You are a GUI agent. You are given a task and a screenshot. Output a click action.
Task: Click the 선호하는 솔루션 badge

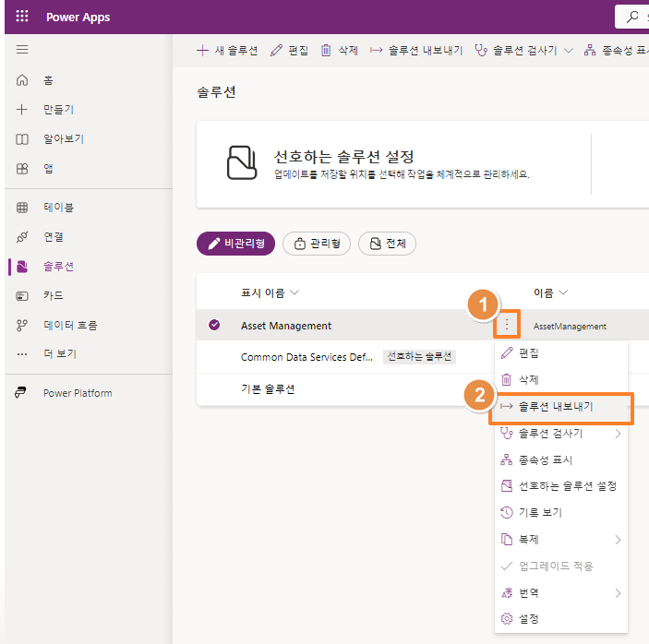click(x=419, y=356)
